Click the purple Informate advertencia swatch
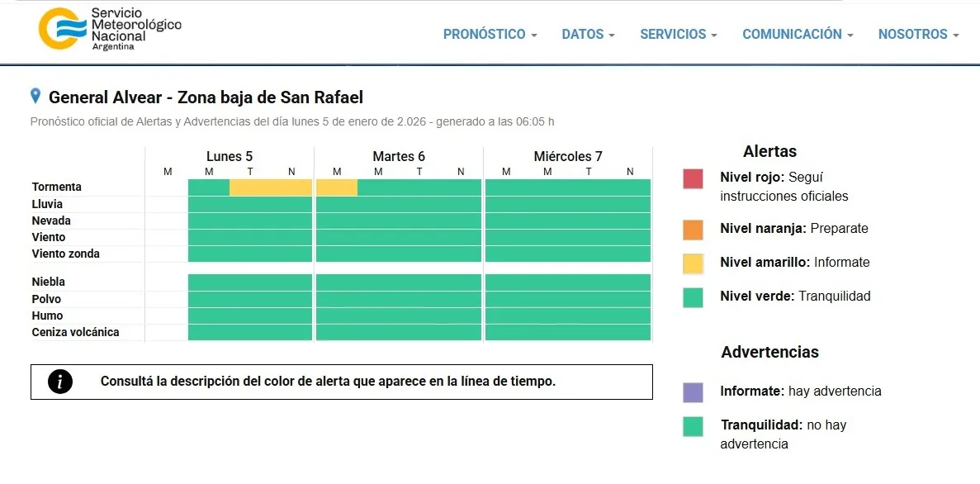The image size is (980, 484). 692,391
